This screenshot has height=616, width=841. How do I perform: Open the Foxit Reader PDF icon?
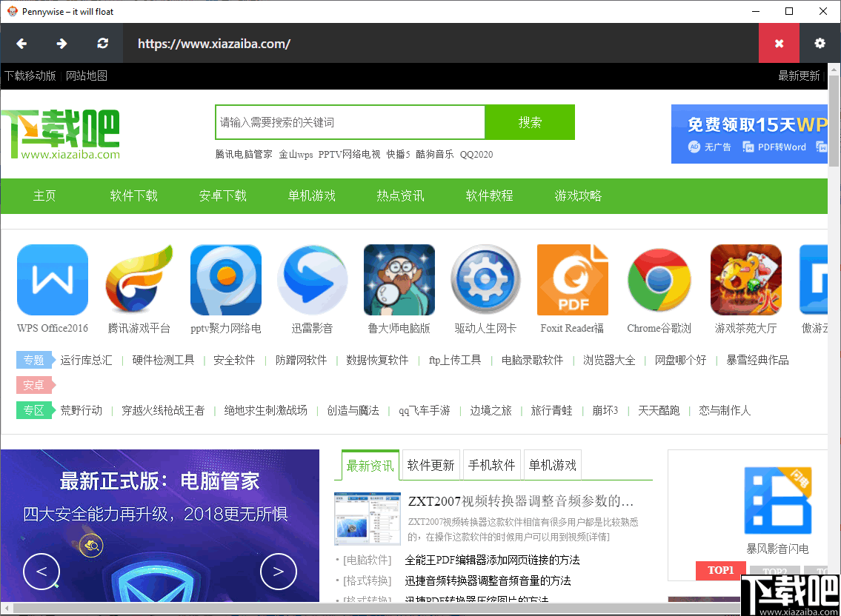(x=572, y=280)
